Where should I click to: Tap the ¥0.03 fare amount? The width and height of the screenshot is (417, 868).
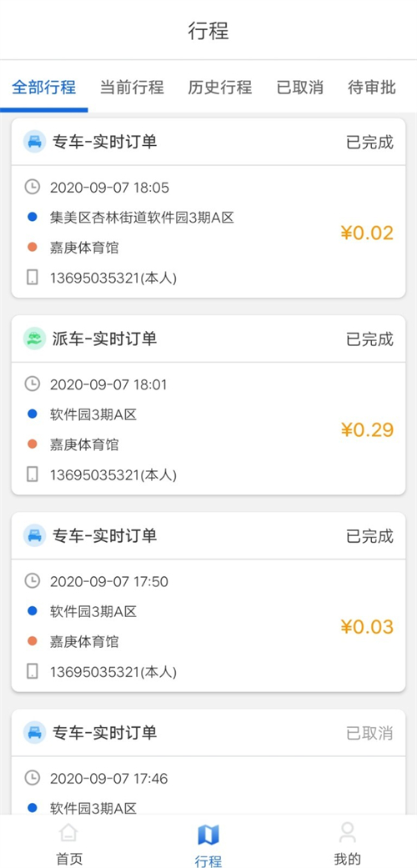tap(367, 627)
